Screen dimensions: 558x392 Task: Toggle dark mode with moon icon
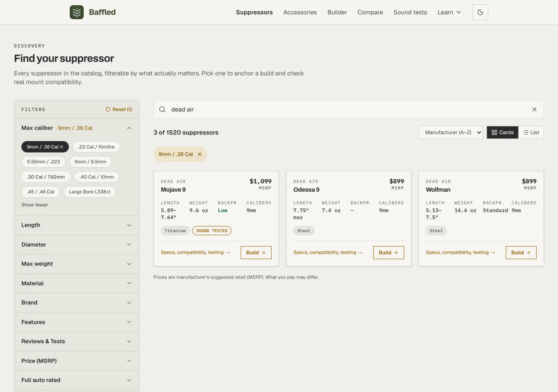[x=480, y=12]
